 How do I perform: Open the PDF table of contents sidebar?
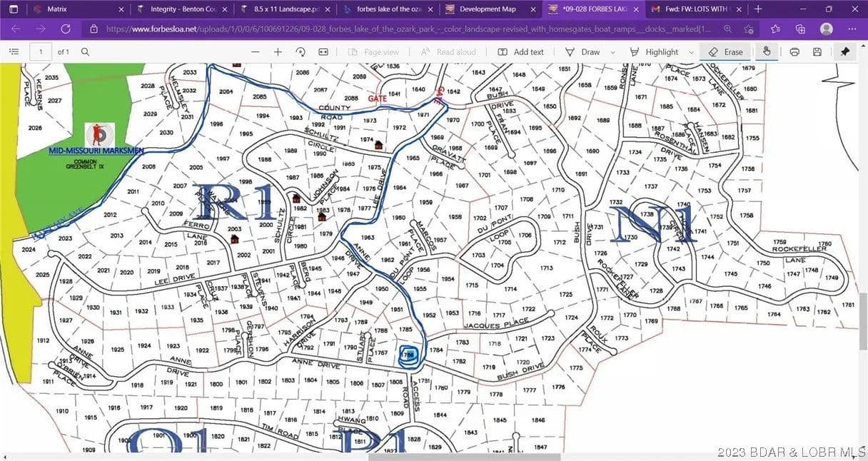13,52
